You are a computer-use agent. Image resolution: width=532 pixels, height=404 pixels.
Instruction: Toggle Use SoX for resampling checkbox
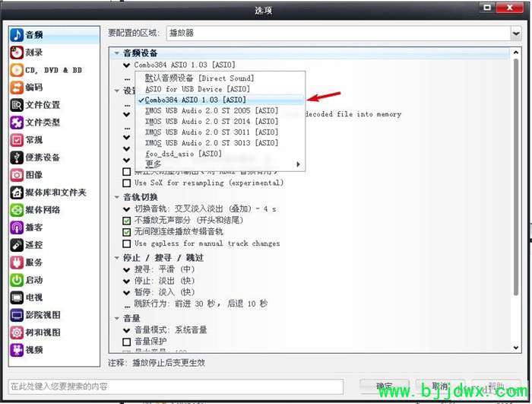(127, 183)
